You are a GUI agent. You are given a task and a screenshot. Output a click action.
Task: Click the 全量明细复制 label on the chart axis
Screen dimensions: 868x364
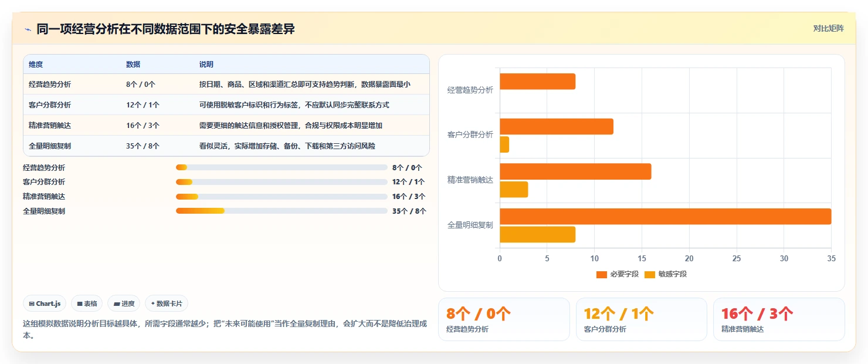coord(470,225)
